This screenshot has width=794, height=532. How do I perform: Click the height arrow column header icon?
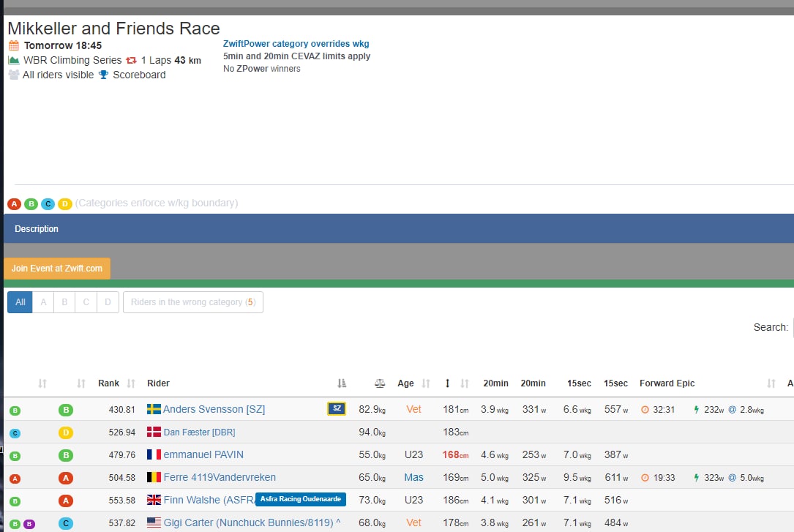coord(447,383)
